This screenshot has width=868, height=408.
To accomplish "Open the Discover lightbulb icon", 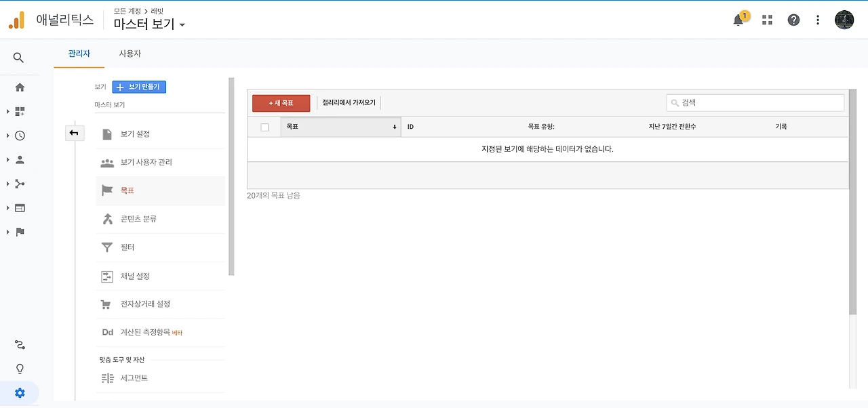I will (x=20, y=369).
